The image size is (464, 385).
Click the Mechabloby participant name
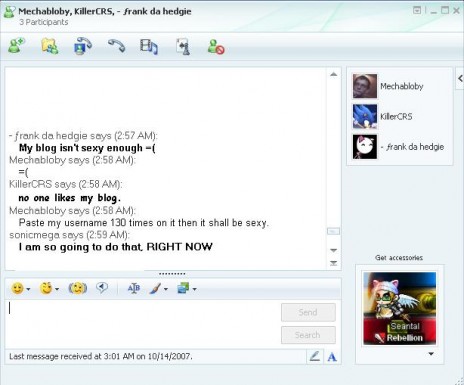pos(402,86)
